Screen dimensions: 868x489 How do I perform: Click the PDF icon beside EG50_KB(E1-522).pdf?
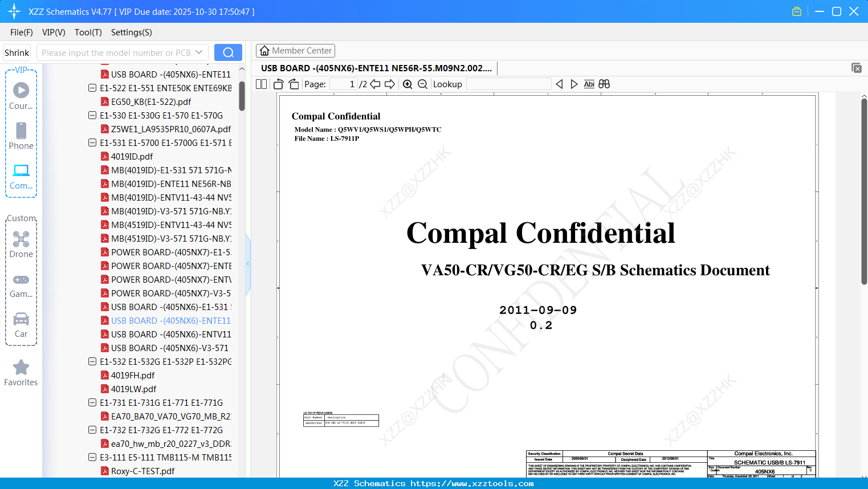(105, 101)
